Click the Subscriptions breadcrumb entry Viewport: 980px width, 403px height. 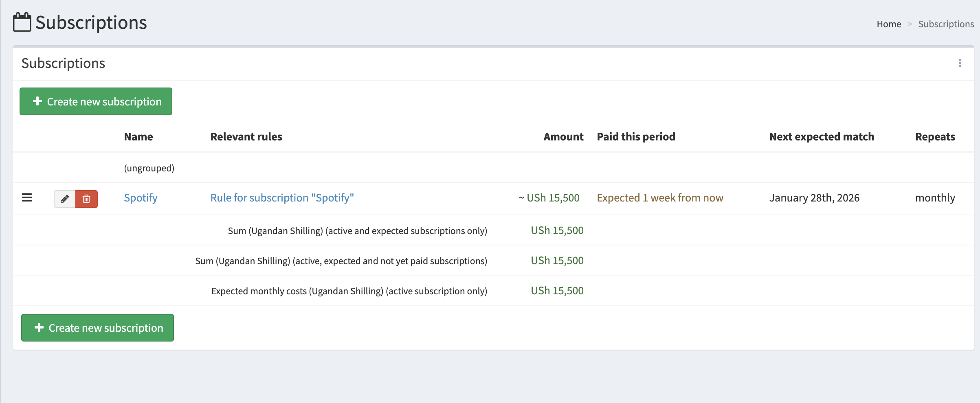point(946,24)
